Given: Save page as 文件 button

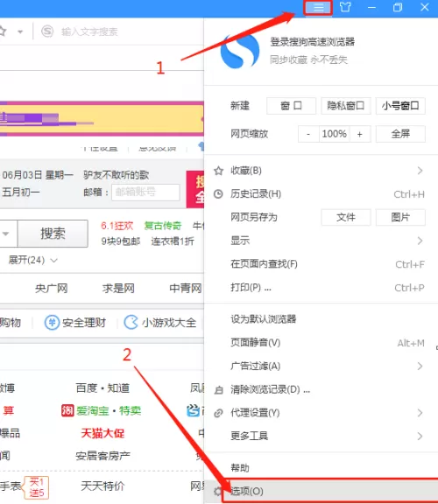Looking at the screenshot, I should (x=346, y=217).
